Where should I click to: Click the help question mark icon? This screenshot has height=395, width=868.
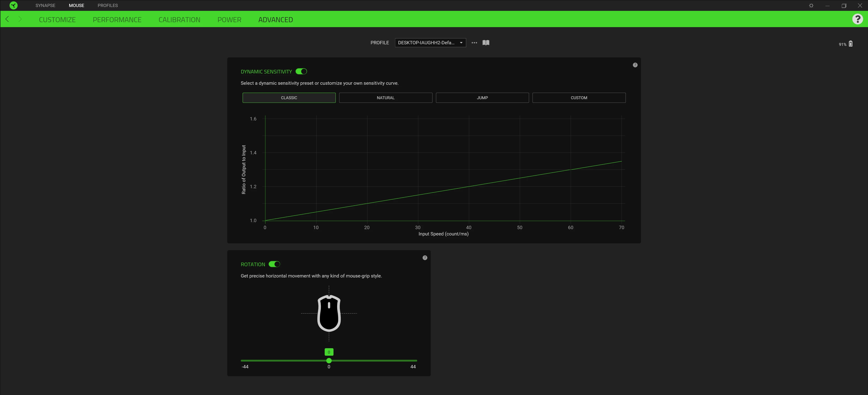point(858,19)
